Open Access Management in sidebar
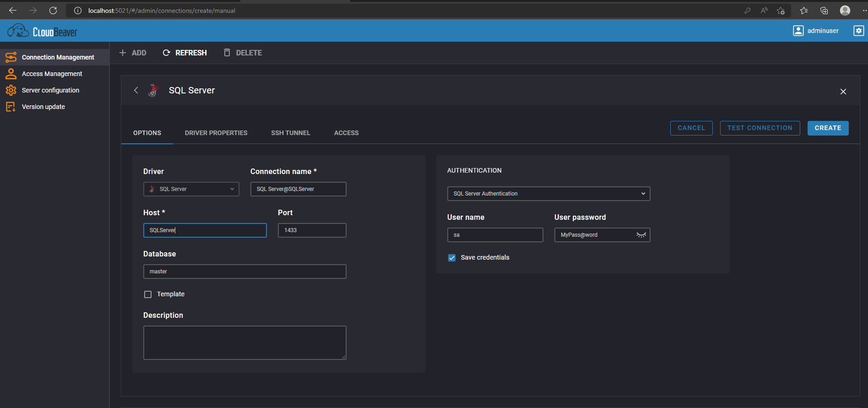Screen dimensions: 868x408 point(54,74)
